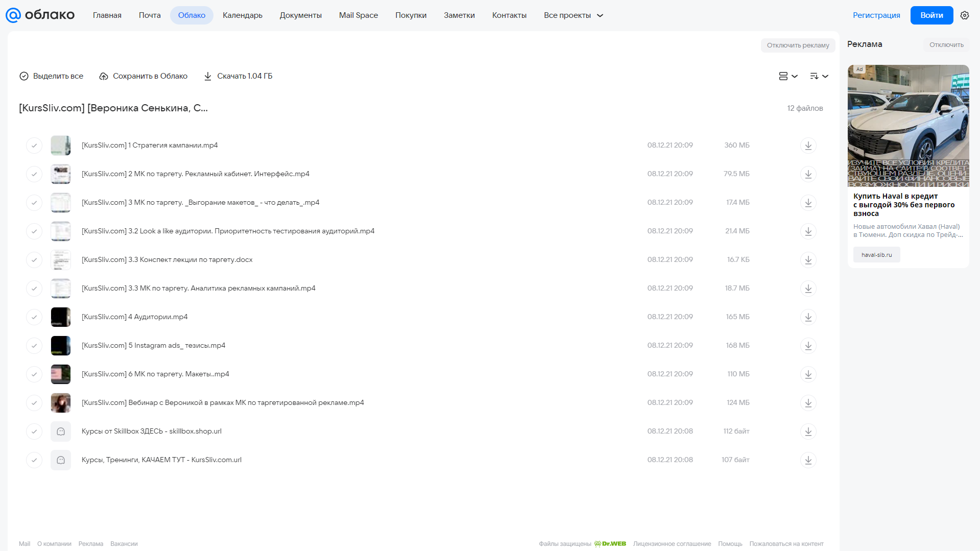Click Сохранить в Облако
Image resolution: width=980 pixels, height=551 pixels.
tap(144, 76)
